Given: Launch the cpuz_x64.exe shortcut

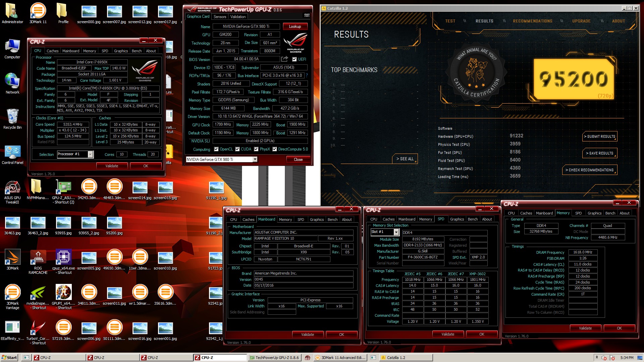Looking at the screenshot, I should pos(63,261).
